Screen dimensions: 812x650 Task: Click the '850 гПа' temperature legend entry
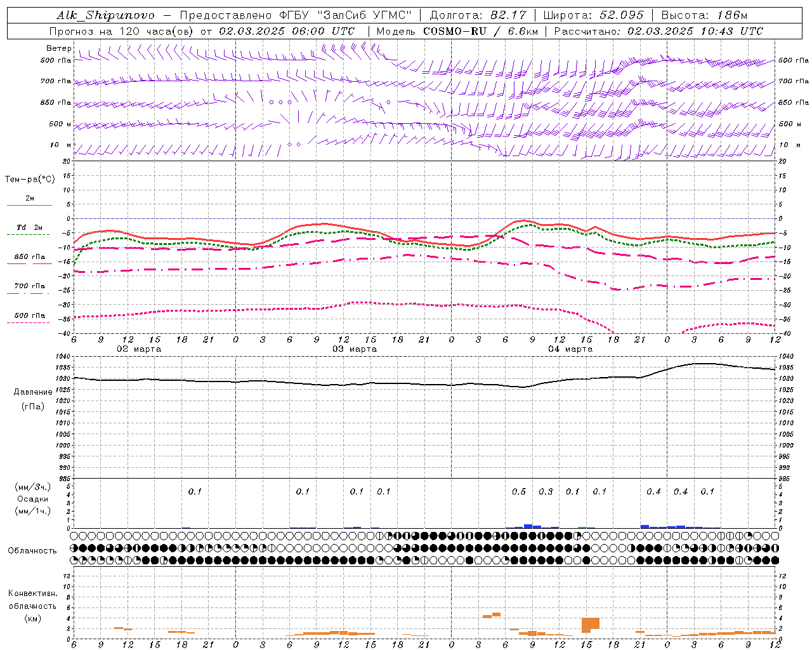coord(30,256)
